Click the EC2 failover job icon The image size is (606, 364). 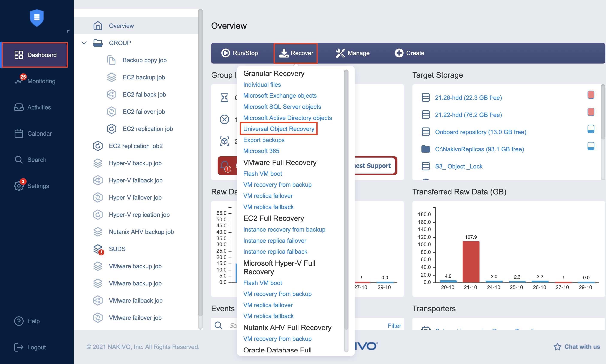pyautogui.click(x=112, y=112)
